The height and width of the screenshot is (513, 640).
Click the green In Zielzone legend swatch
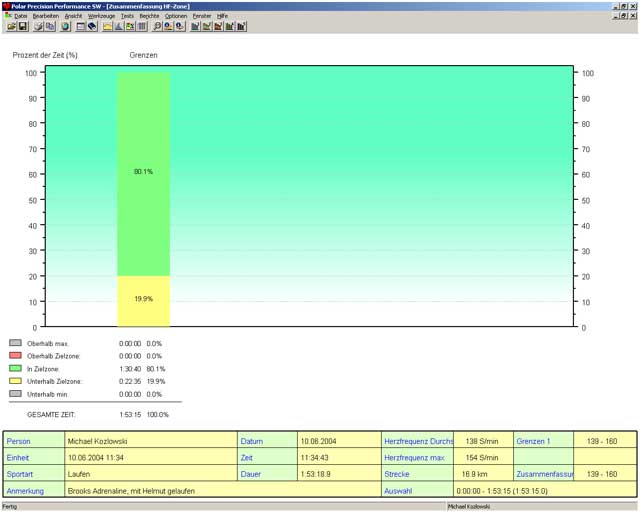[15, 368]
